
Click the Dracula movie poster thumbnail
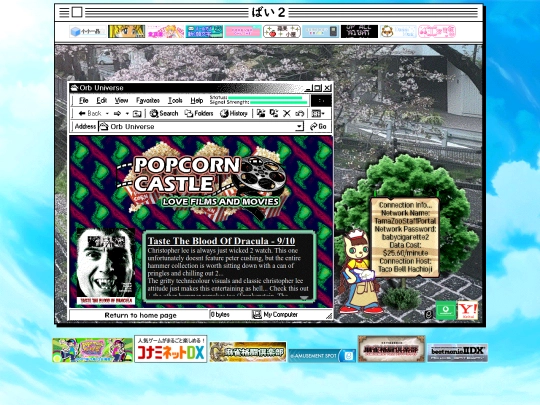[x=105, y=266]
